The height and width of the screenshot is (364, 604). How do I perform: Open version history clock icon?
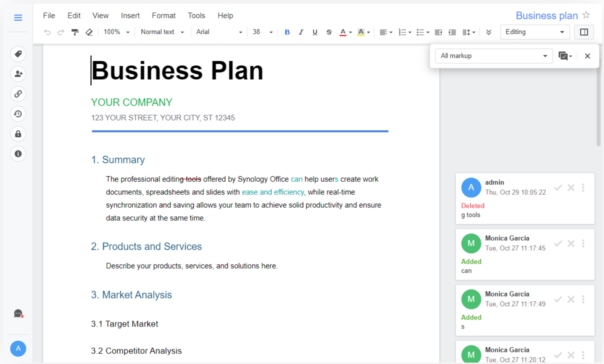click(x=18, y=114)
